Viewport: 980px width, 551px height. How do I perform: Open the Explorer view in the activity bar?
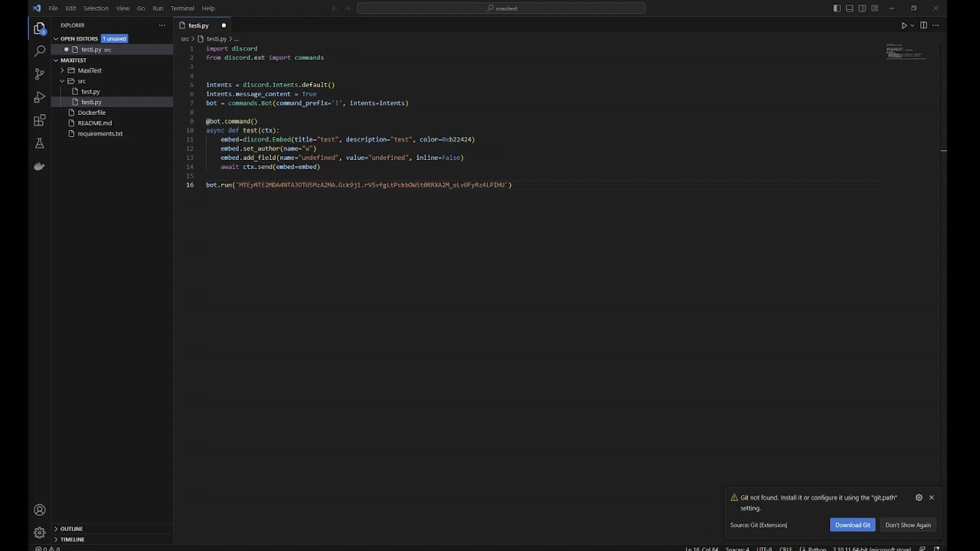40,28
